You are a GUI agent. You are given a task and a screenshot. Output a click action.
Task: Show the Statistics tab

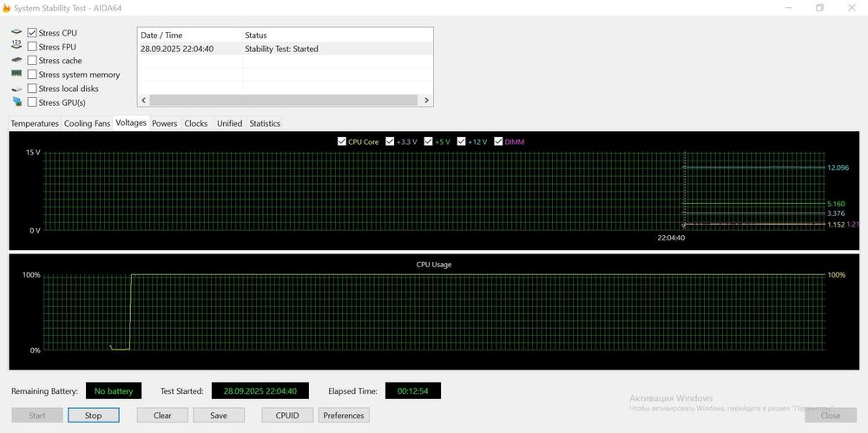click(265, 123)
